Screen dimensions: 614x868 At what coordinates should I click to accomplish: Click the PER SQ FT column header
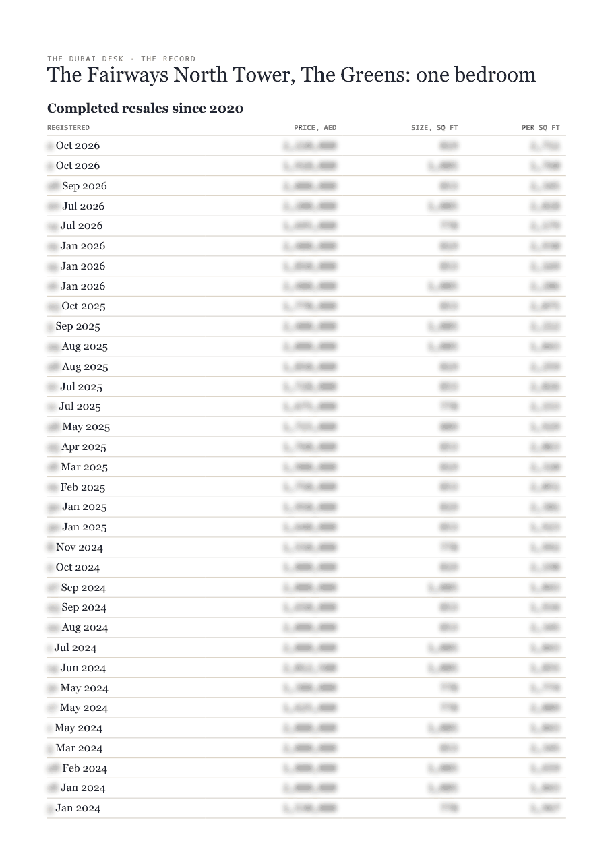tap(541, 127)
